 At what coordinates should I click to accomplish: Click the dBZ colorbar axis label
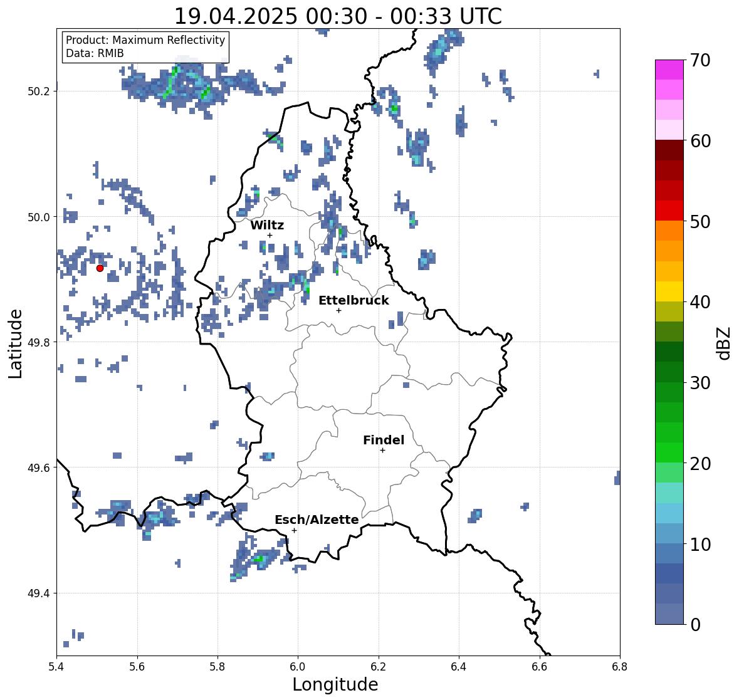725,343
